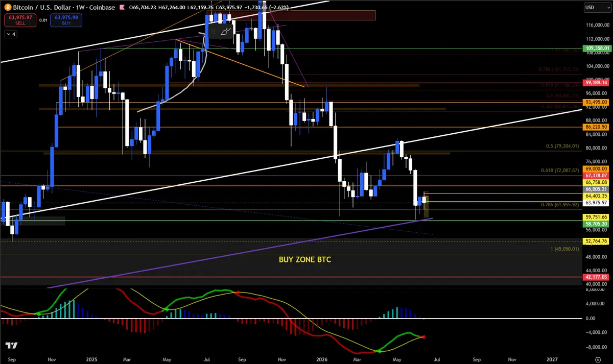
Task: Click the red dot ending the MACD line
Action: point(425,337)
